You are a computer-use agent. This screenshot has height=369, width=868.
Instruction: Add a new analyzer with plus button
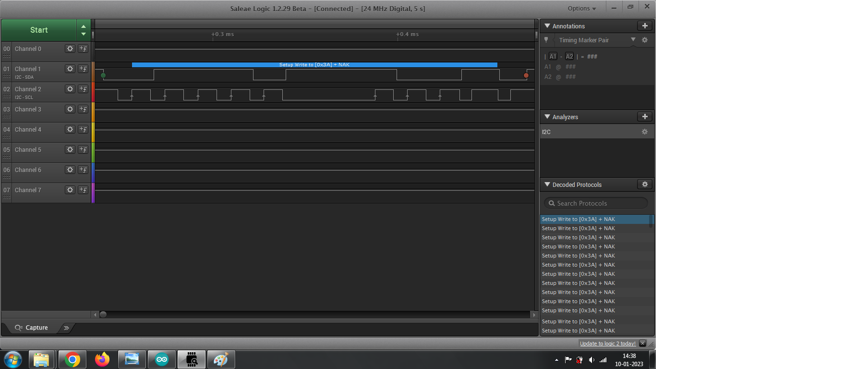pos(645,117)
